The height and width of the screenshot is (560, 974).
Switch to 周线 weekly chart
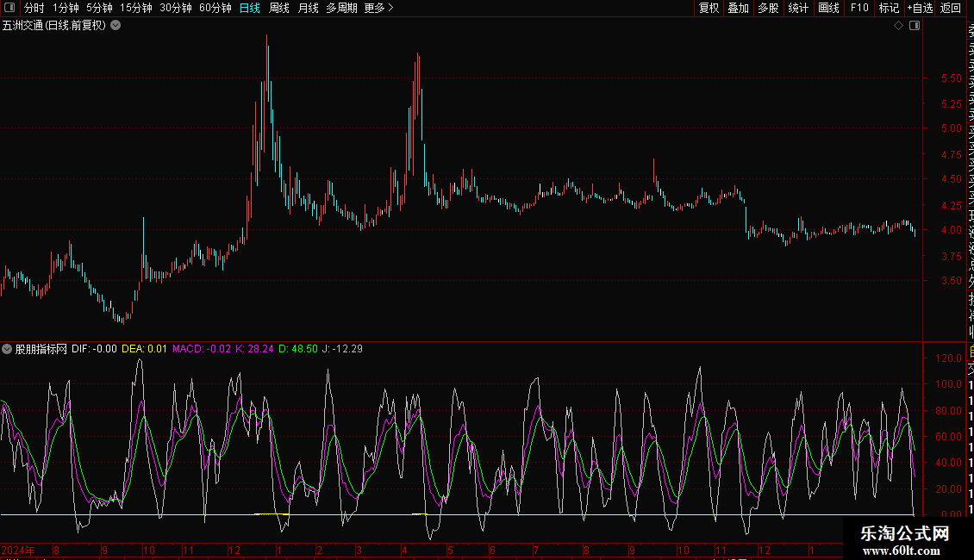click(279, 8)
